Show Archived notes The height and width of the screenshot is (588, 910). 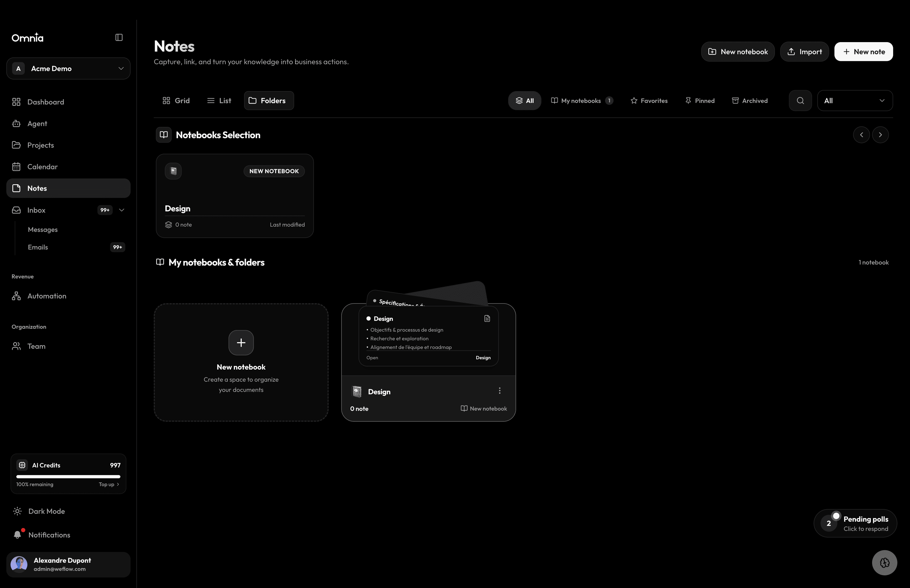[750, 101]
